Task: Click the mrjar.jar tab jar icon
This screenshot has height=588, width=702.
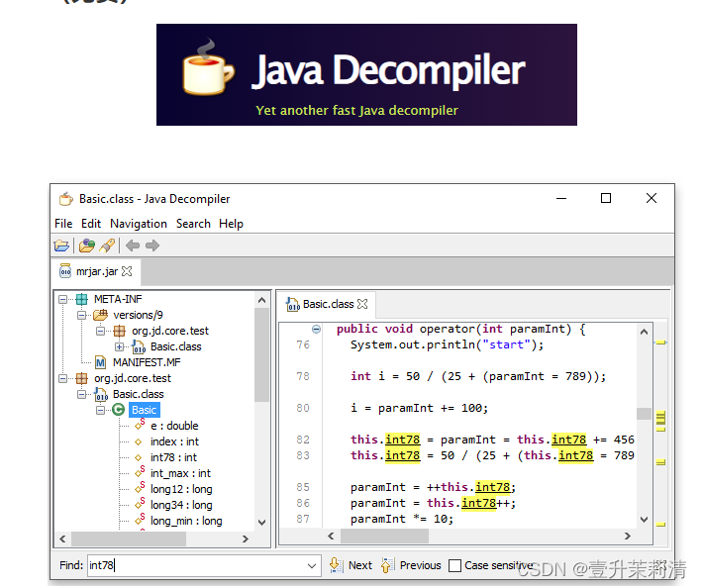Action: tap(65, 271)
